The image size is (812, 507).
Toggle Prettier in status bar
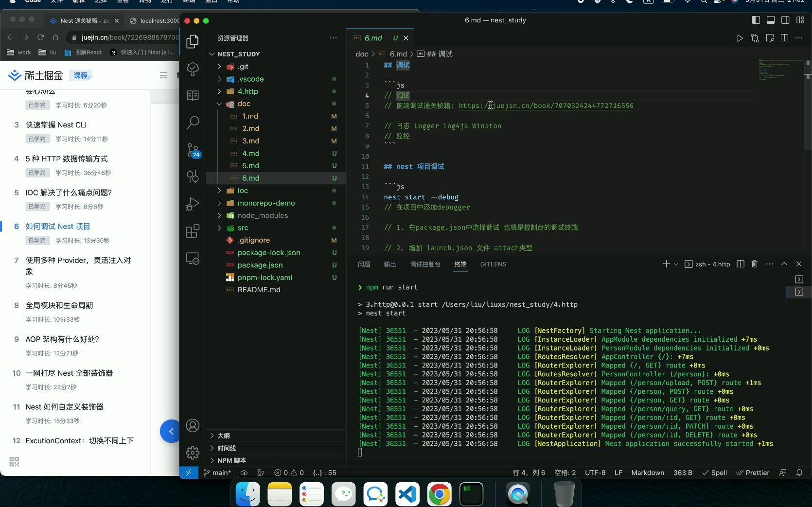[x=753, y=472]
